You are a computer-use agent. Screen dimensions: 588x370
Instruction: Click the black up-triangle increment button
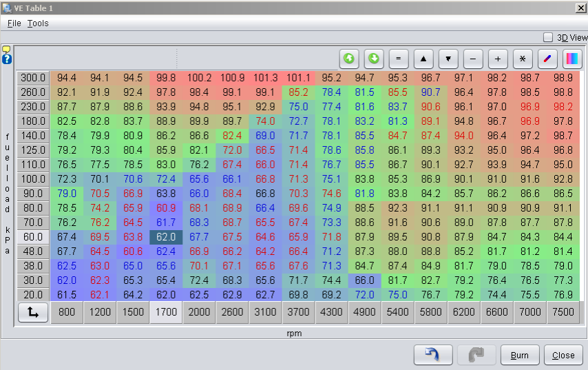point(423,59)
